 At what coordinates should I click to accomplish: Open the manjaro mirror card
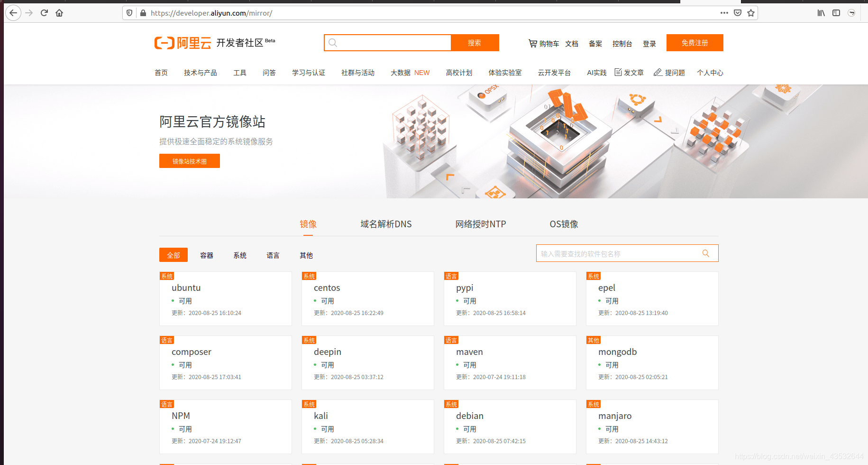tap(652, 427)
